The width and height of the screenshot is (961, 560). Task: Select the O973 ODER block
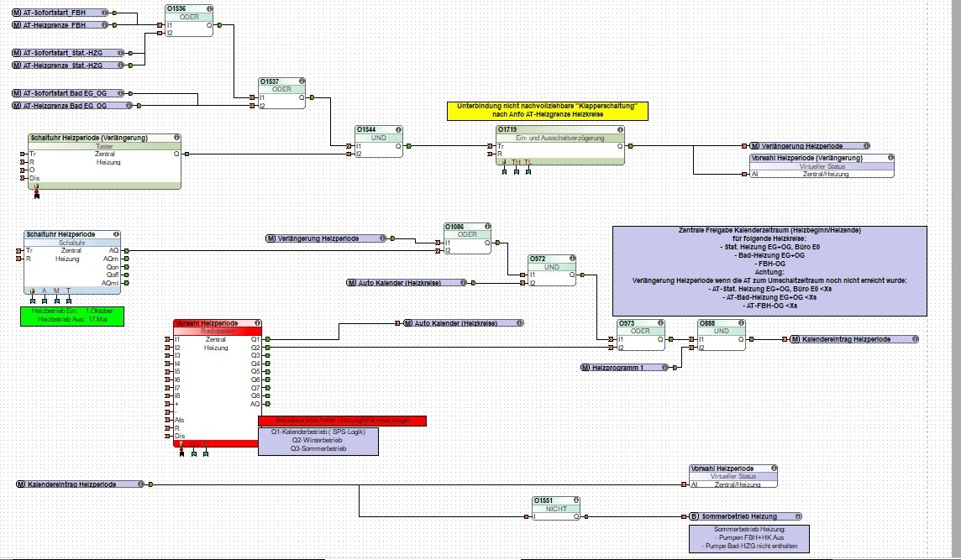(x=640, y=335)
